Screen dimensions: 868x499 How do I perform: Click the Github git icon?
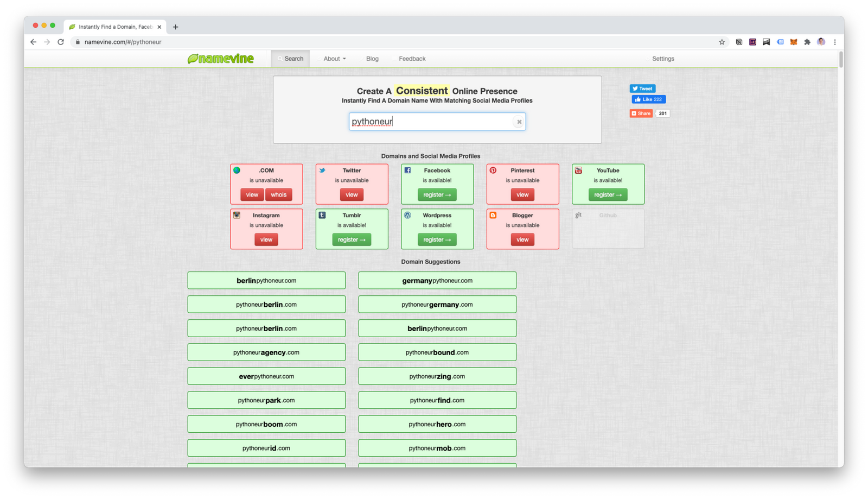(x=578, y=215)
